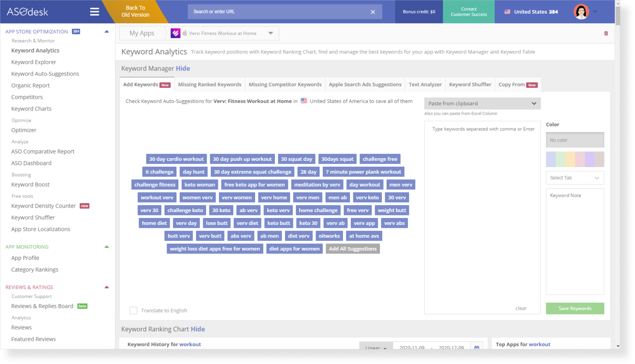Open Keyword Auto-Suggestions in sidebar
The height and width of the screenshot is (364, 635).
(45, 74)
